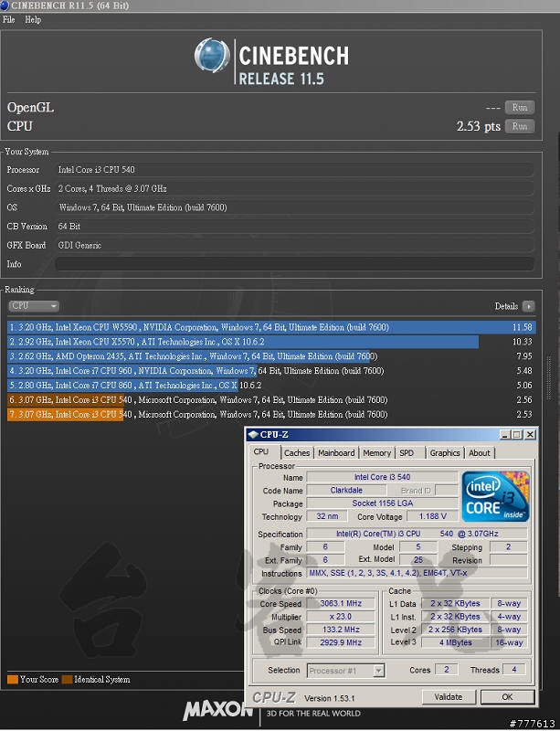This screenshot has width=560, height=731.
Task: Click the Your Score orange legend swatch
Action: pos(13,679)
